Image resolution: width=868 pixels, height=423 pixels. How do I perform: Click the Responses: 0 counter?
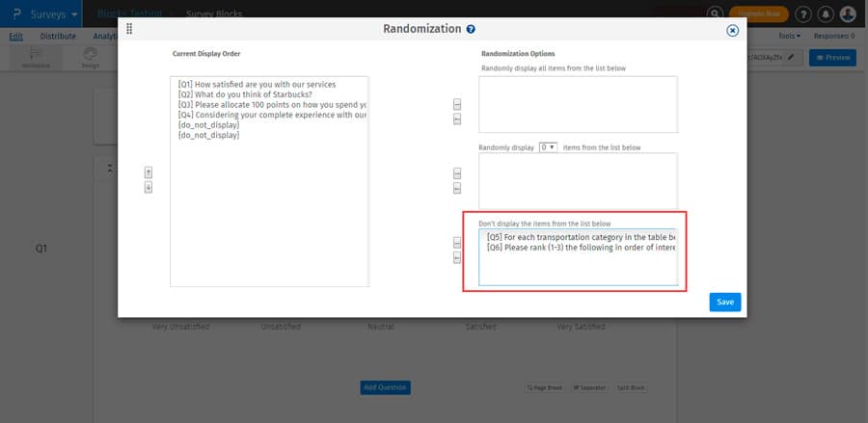pos(833,36)
